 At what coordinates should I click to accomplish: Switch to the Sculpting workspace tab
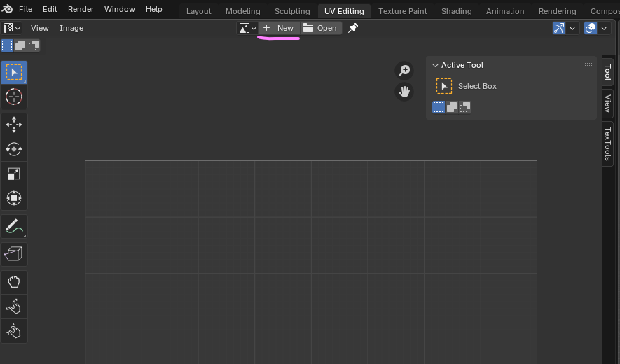292,11
